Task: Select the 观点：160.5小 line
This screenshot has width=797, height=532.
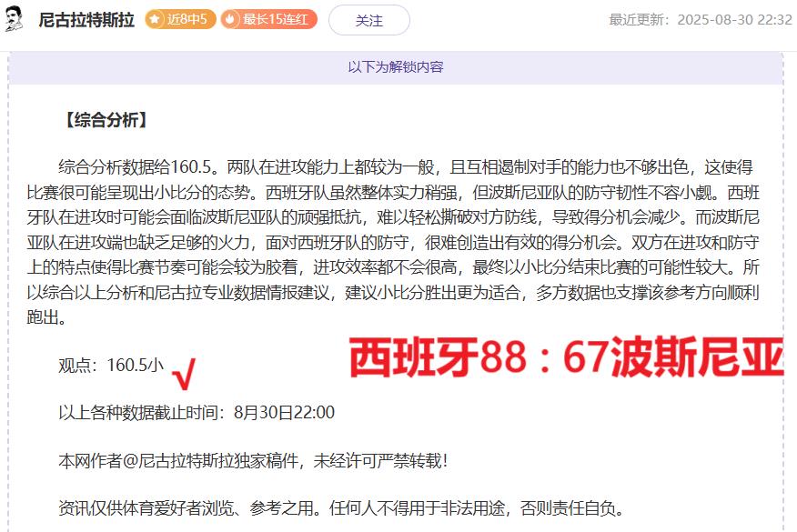Action: coord(111,365)
